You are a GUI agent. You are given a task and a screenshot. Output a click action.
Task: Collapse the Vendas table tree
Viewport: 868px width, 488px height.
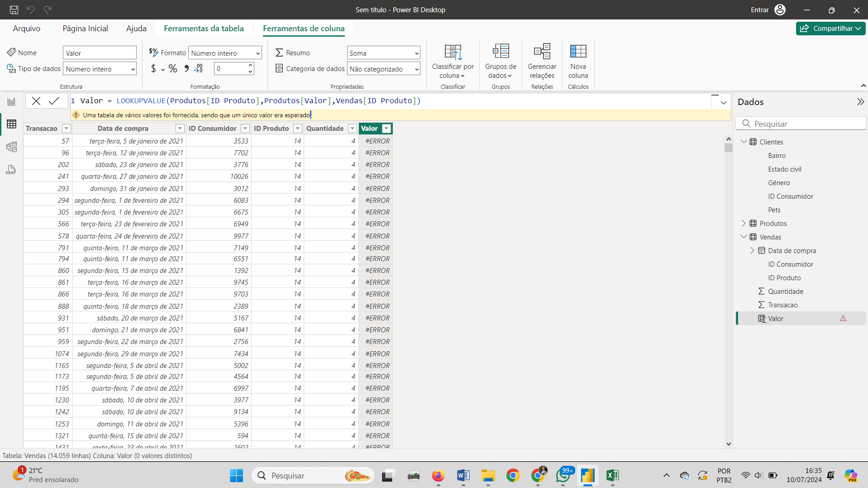tap(744, 237)
